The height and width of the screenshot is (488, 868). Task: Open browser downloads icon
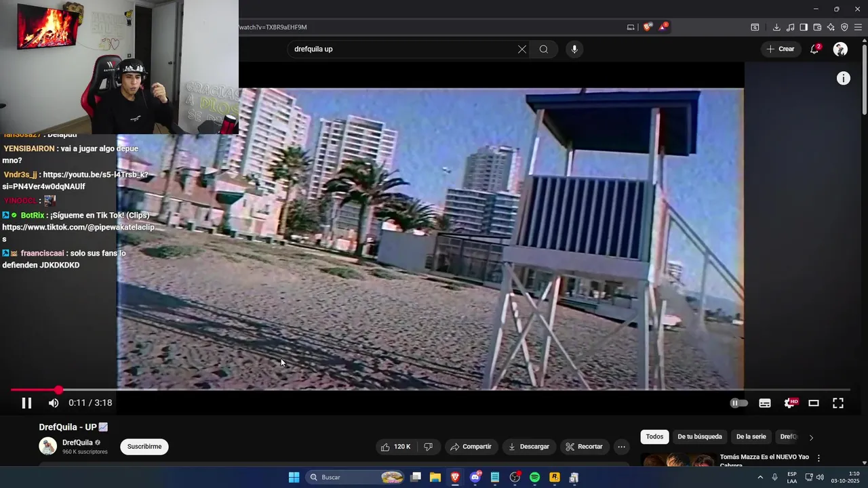coord(776,27)
